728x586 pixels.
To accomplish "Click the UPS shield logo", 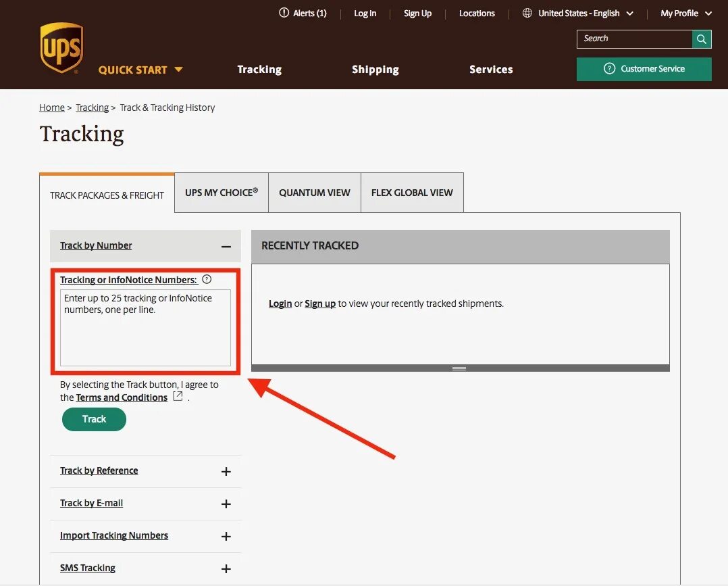I will tap(61, 49).
